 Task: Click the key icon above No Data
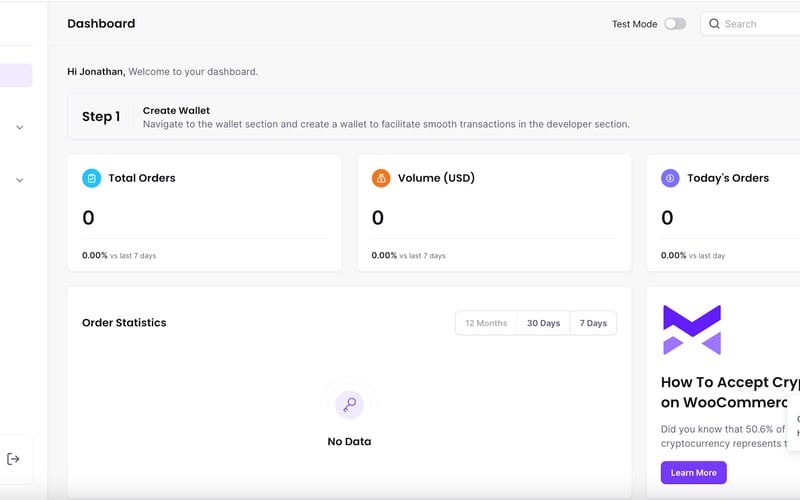pos(349,405)
